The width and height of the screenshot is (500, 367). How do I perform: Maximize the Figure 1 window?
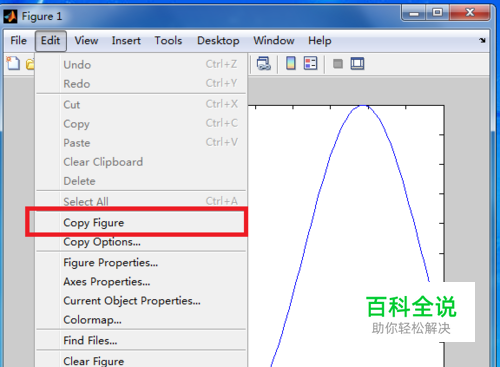[437, 13]
